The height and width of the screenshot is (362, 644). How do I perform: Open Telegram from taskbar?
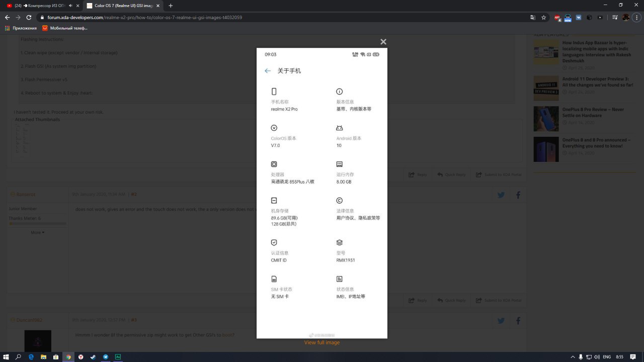coord(106,356)
